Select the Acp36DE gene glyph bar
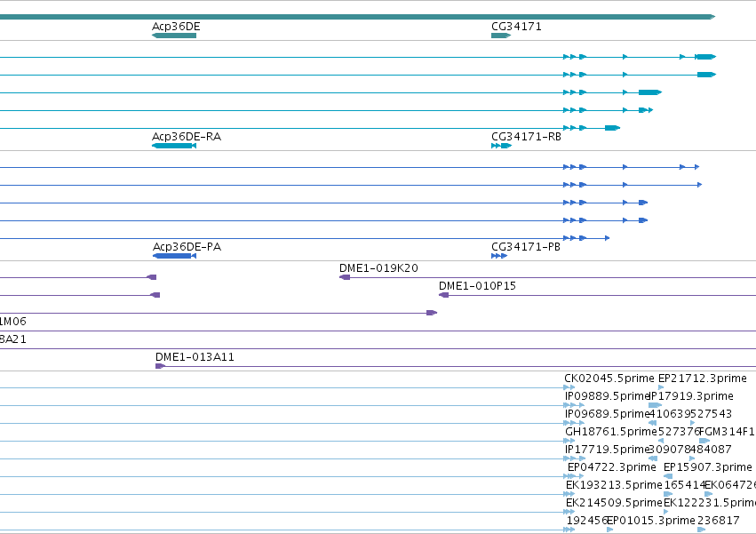The width and height of the screenshot is (756, 534). click(174, 36)
